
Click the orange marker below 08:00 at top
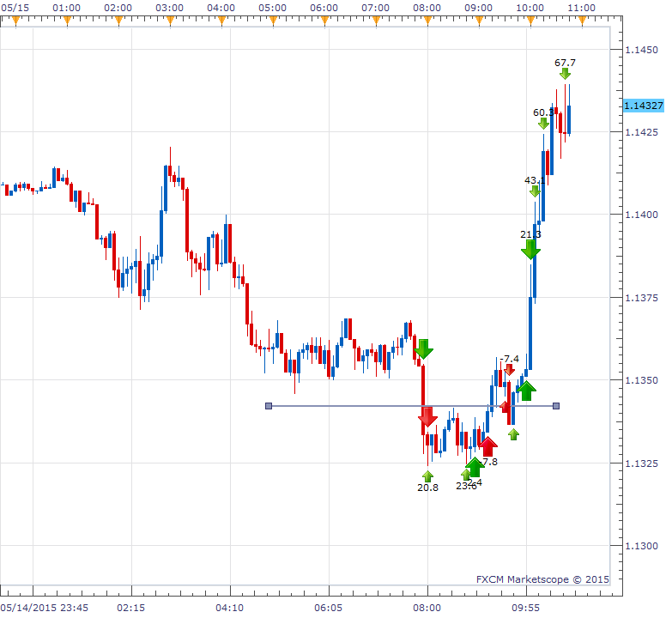(x=427, y=21)
